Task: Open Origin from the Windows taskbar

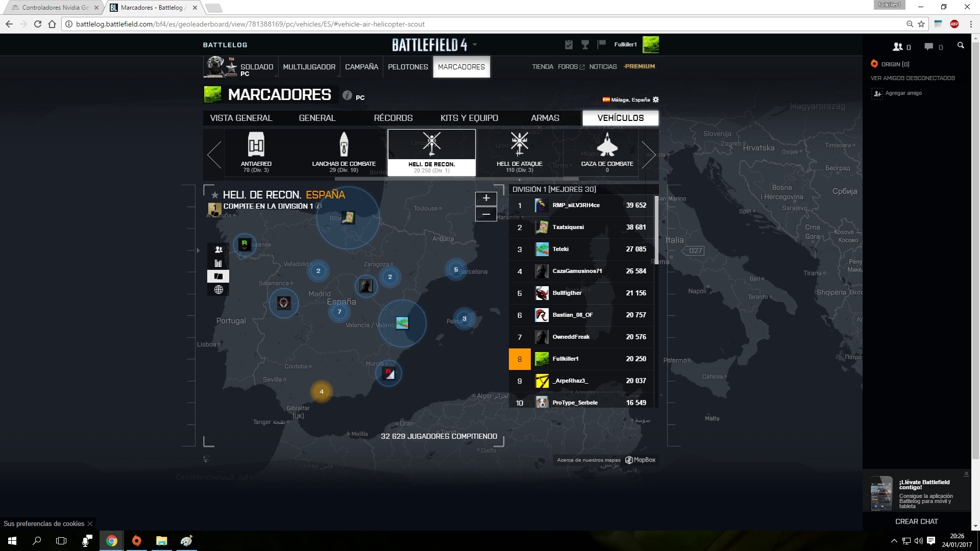Action: point(136,541)
